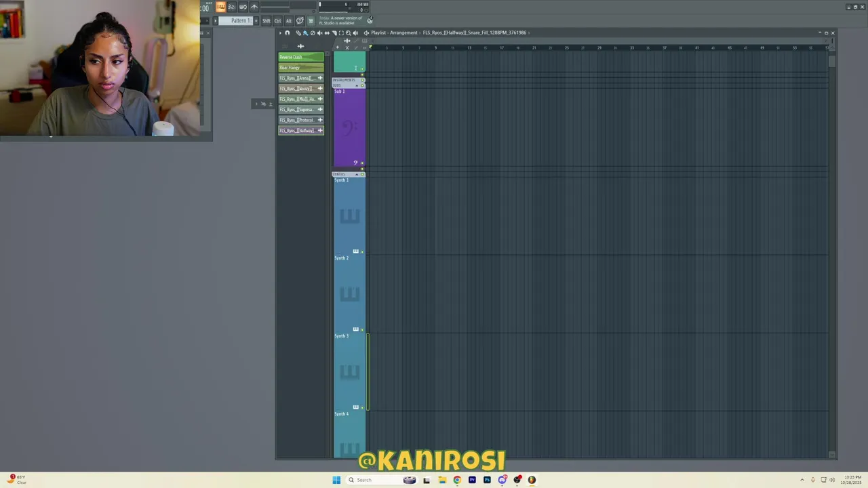The image size is (868, 488).
Task: Click the Shift key button
Action: pos(267,21)
